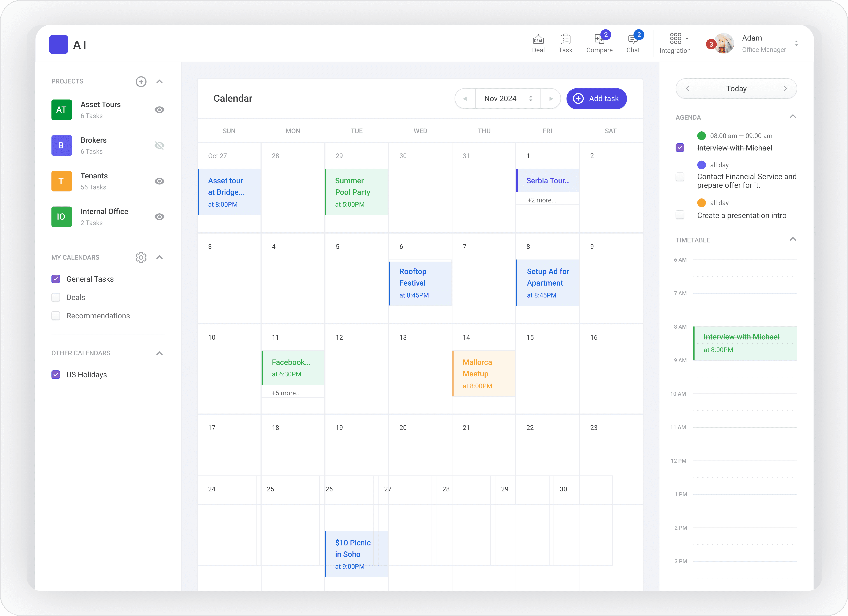Go to previous month arrow

coord(465,99)
